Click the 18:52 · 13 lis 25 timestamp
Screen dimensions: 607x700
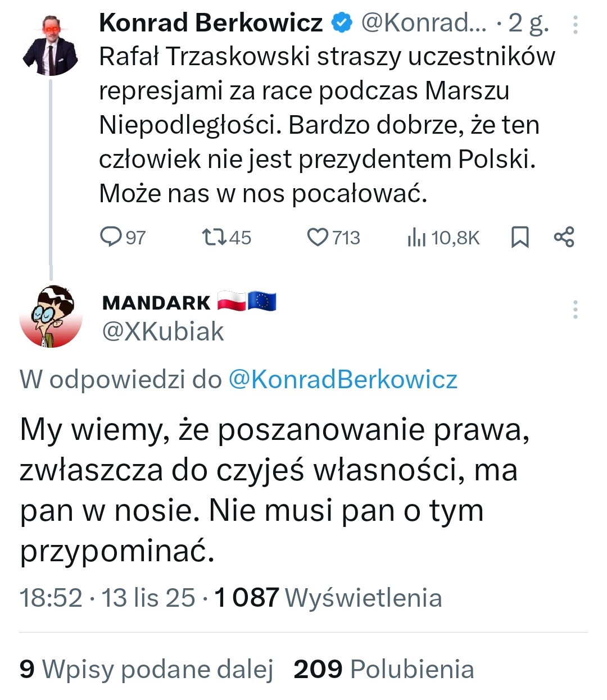pos(107,598)
